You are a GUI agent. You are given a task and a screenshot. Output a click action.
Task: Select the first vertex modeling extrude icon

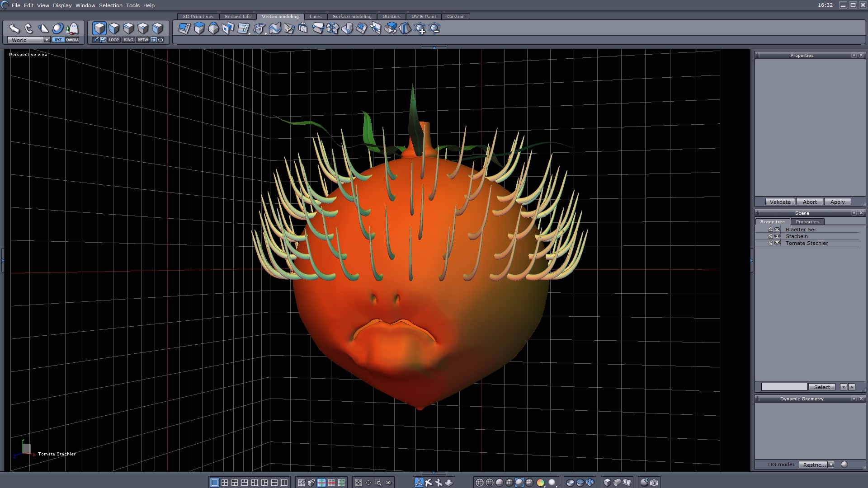click(184, 28)
